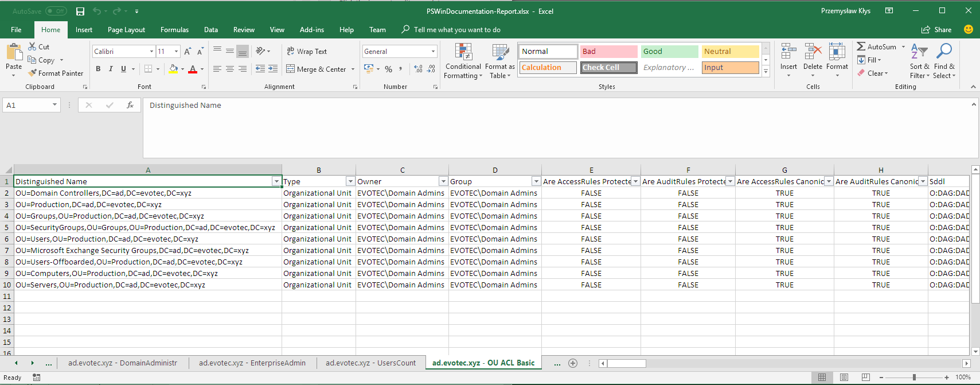980x385 pixels.
Task: Open the ad.evotec.xyz - UsersCount sheet tab
Action: click(370, 363)
